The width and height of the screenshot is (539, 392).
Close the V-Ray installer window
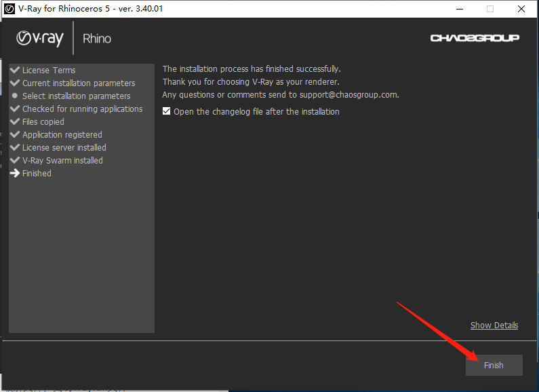pos(521,9)
